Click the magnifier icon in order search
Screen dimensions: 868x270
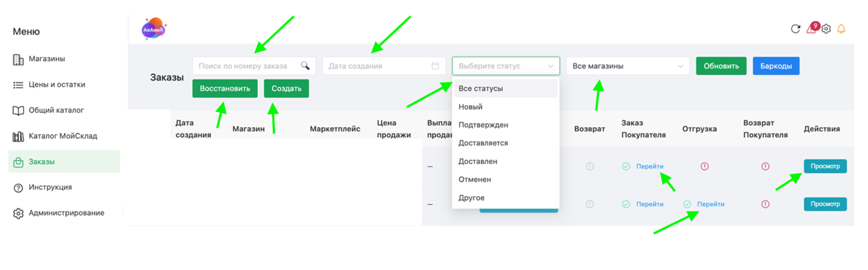coord(305,65)
